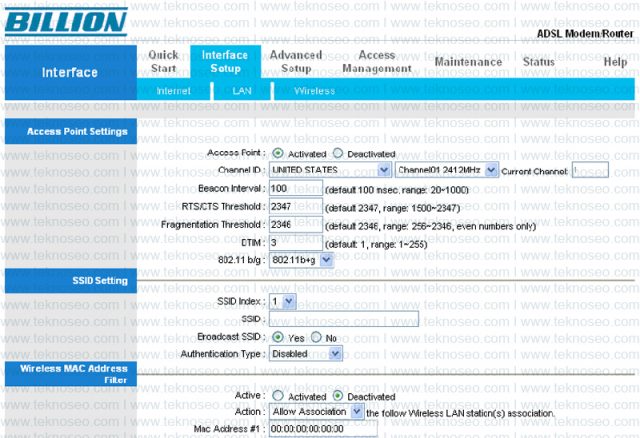
Task: Click the Current Channel field
Action: (590, 170)
